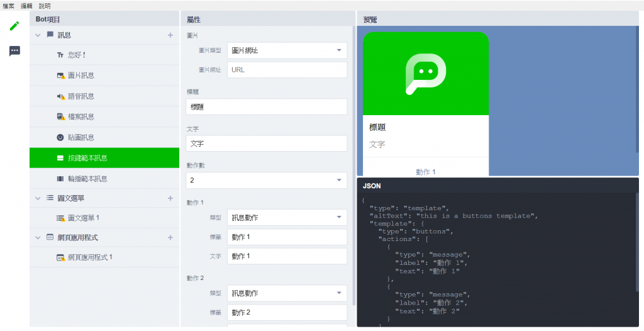Click the list icon next to 圖文選單 header
644x331 pixels.
click(50, 198)
